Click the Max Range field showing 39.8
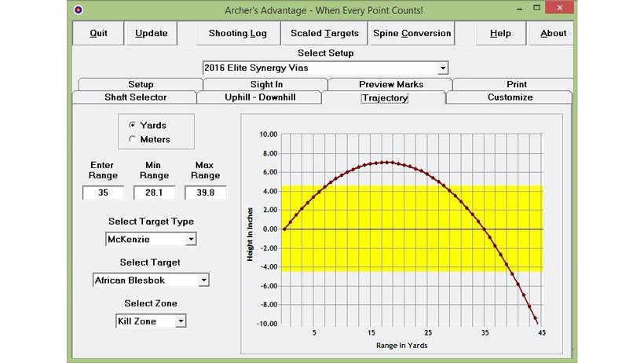Screen dimensions: 644x363 205,192
